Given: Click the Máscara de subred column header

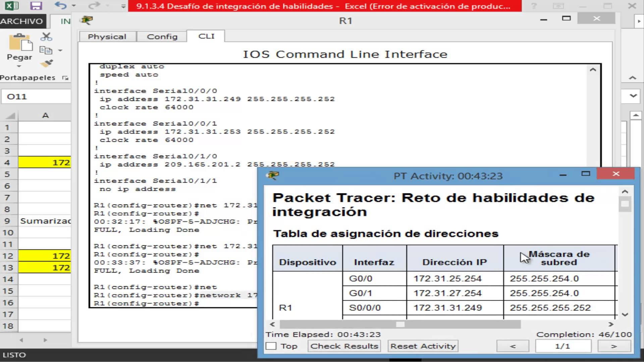Looking at the screenshot, I should (559, 258).
